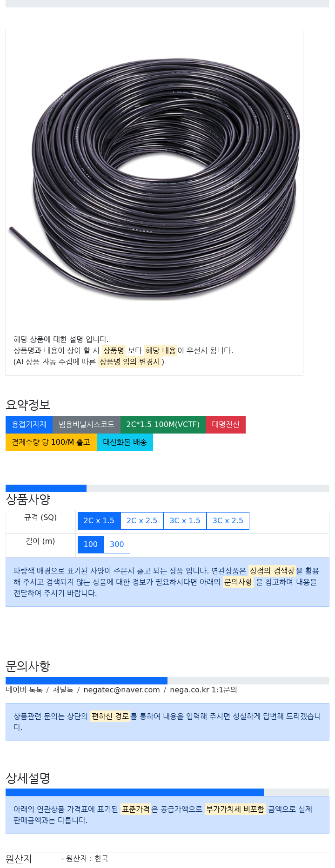Click the 대명전선 brand tag
335x868 pixels.
click(226, 424)
